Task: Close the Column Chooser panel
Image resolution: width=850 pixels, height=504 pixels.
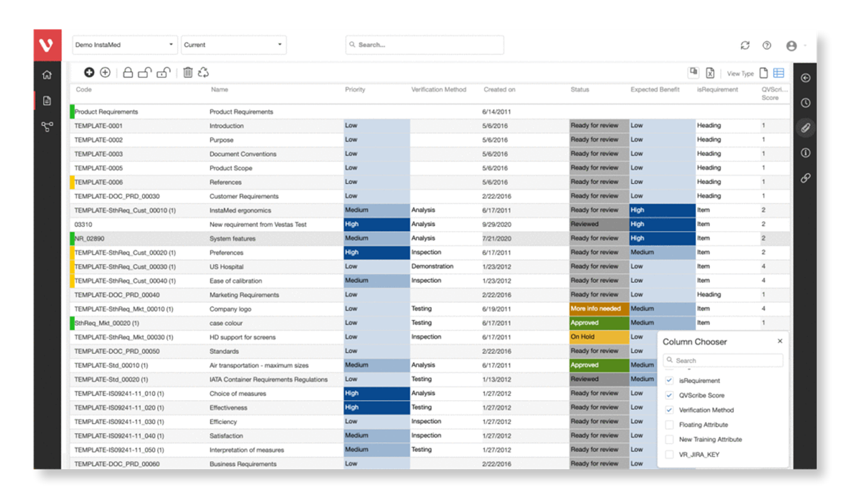Action: pos(780,341)
